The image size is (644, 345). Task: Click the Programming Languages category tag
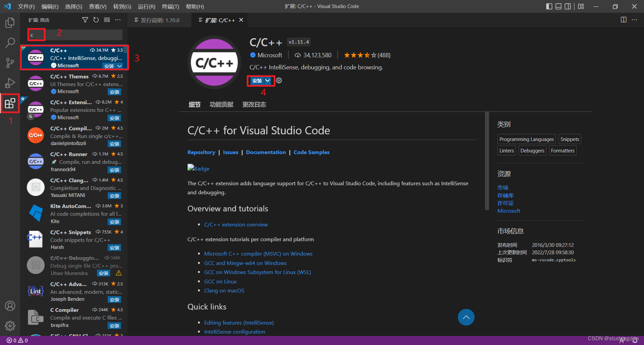tap(527, 139)
